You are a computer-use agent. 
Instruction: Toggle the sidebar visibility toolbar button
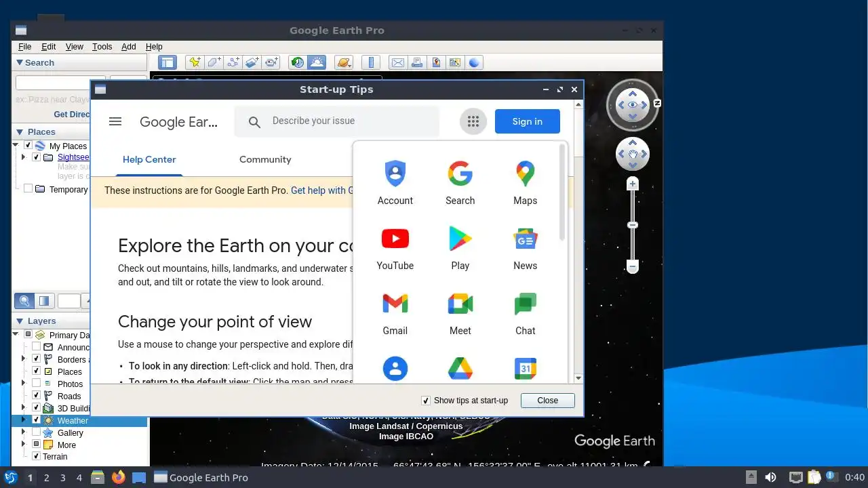click(x=167, y=62)
